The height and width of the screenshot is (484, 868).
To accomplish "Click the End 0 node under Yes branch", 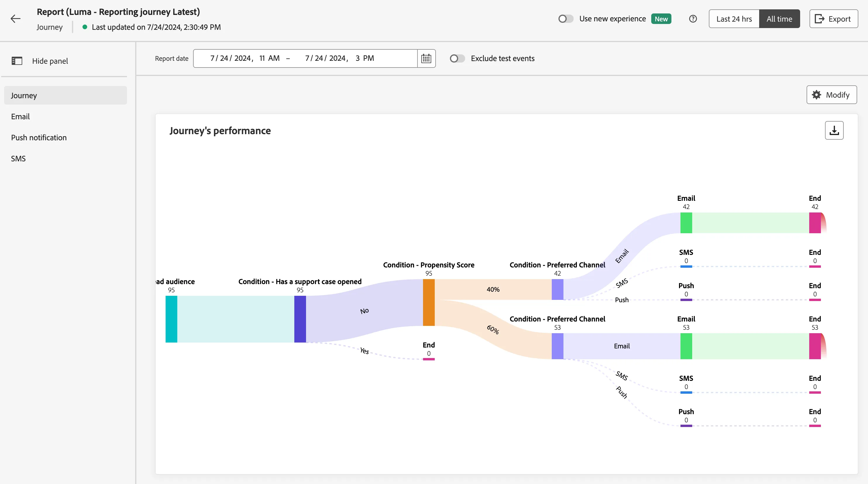I will point(429,359).
